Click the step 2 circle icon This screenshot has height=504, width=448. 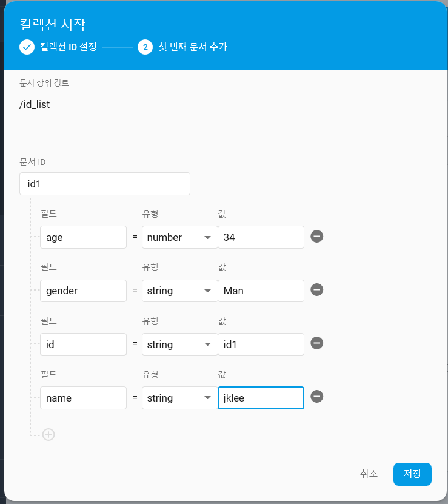[145, 47]
